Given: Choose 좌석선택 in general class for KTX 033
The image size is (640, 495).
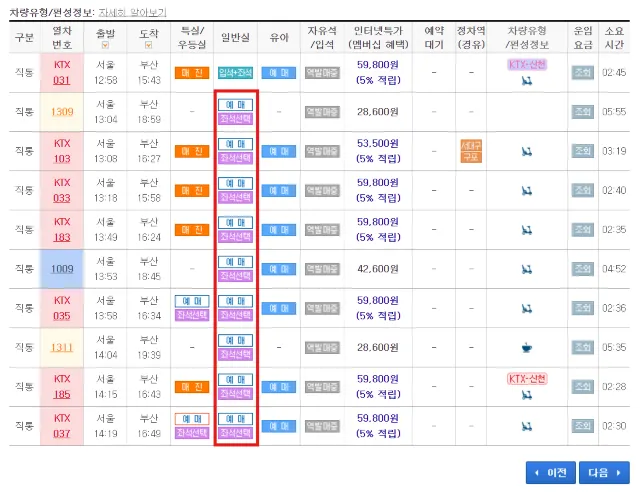Looking at the screenshot, I should coord(236,197).
